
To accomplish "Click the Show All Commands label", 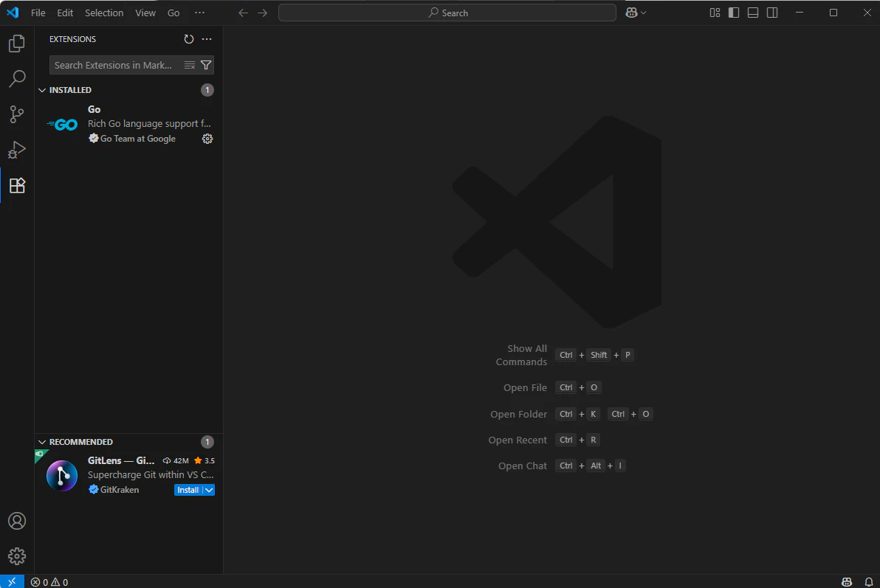I will (x=521, y=355).
